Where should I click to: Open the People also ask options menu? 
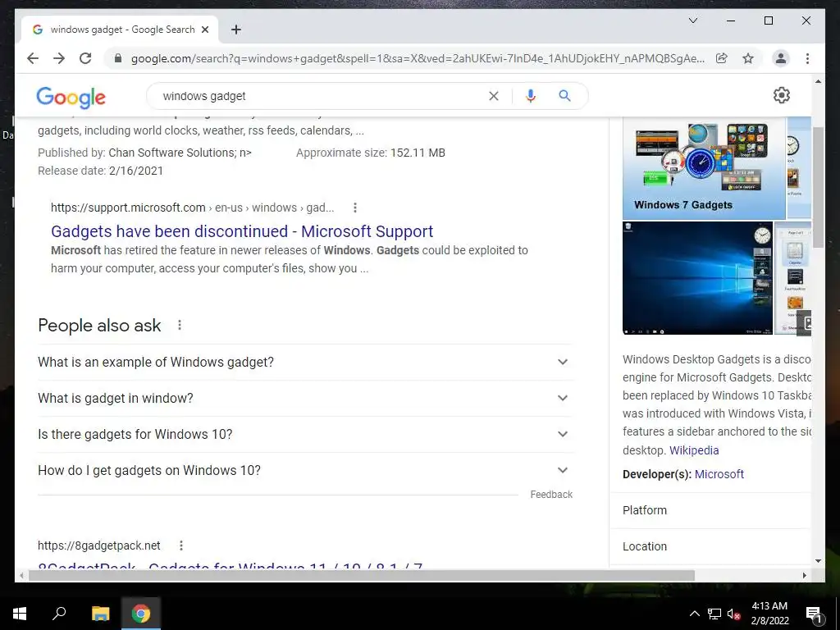180,325
